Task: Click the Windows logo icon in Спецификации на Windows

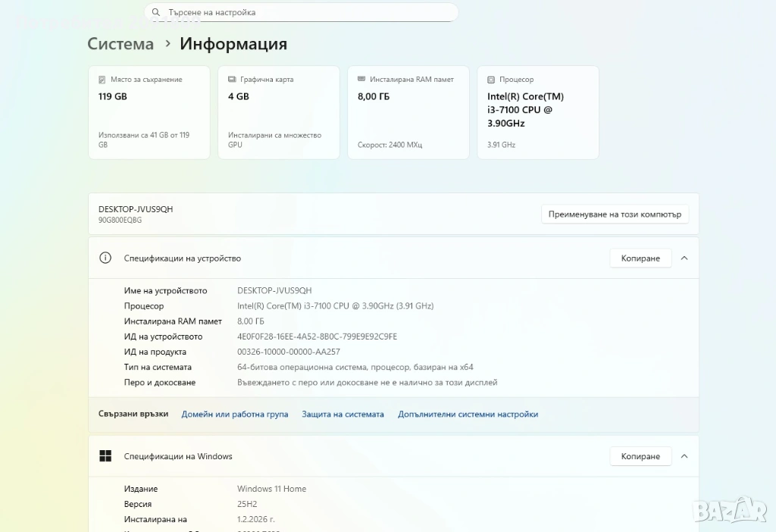Action: (x=106, y=456)
